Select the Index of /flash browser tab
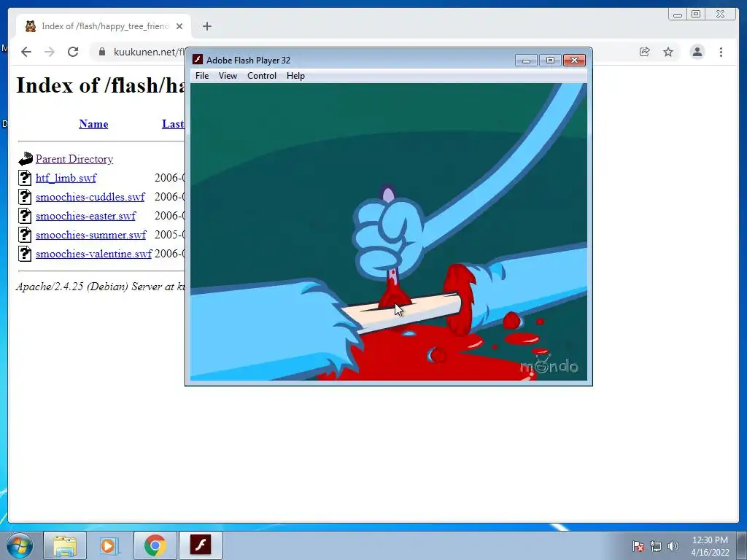 click(104, 26)
